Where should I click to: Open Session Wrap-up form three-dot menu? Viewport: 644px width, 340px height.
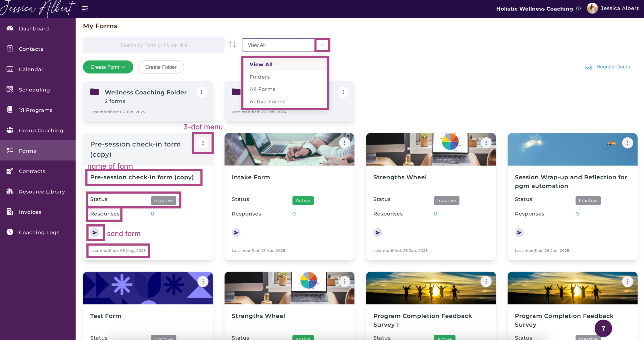pyautogui.click(x=628, y=143)
